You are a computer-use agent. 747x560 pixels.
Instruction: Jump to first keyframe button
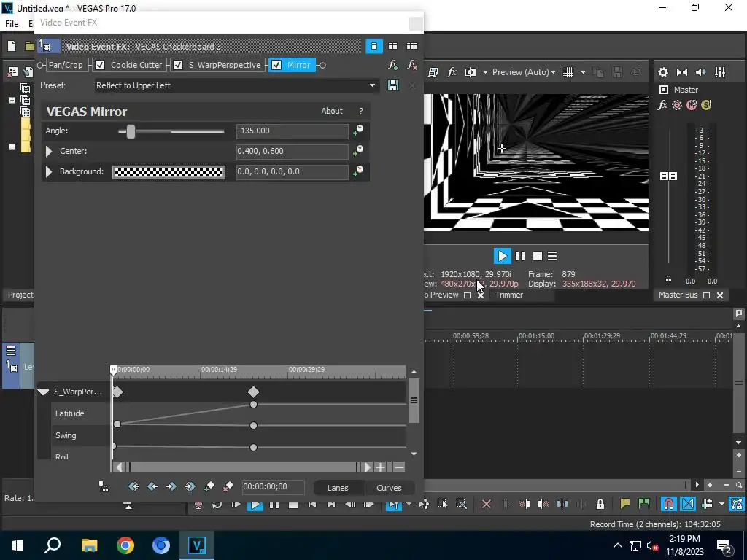pyautogui.click(x=133, y=486)
